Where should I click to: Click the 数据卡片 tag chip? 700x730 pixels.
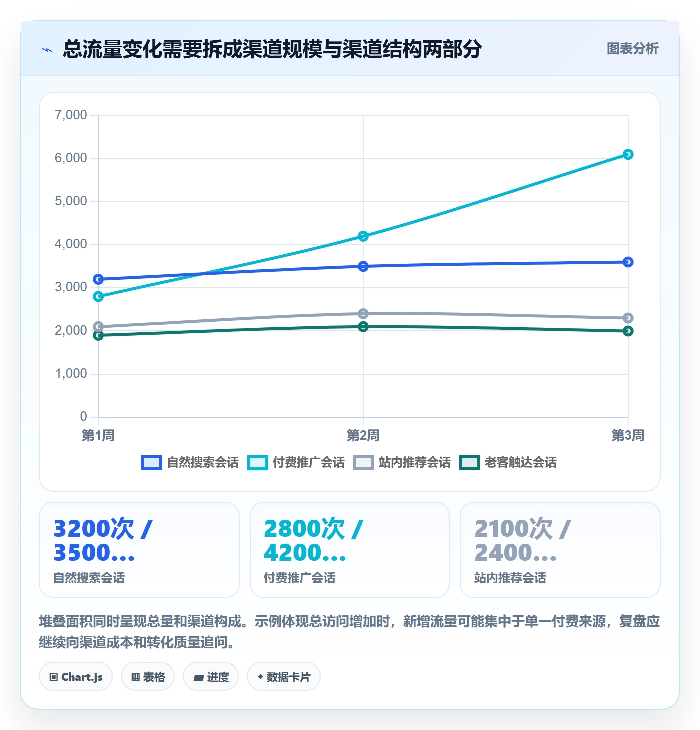point(284,677)
